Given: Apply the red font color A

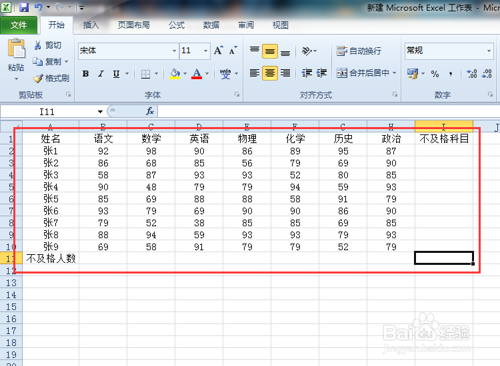Looking at the screenshot, I should click(197, 74).
